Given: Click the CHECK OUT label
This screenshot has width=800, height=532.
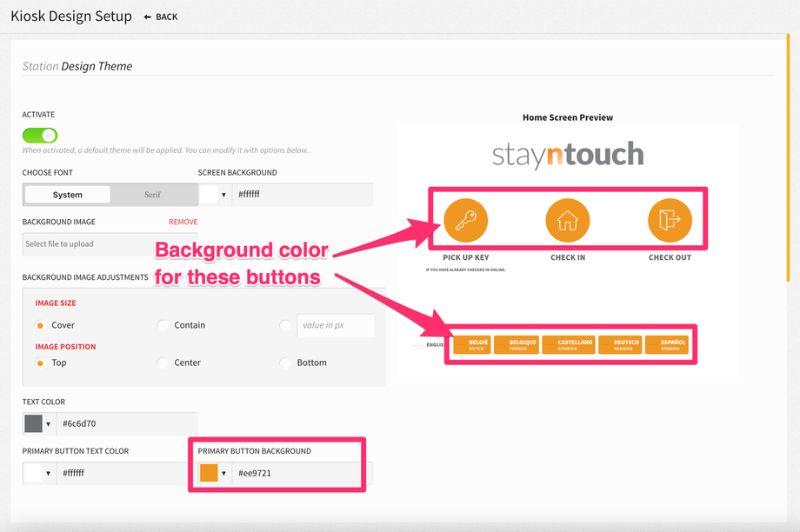Looking at the screenshot, I should 670,257.
